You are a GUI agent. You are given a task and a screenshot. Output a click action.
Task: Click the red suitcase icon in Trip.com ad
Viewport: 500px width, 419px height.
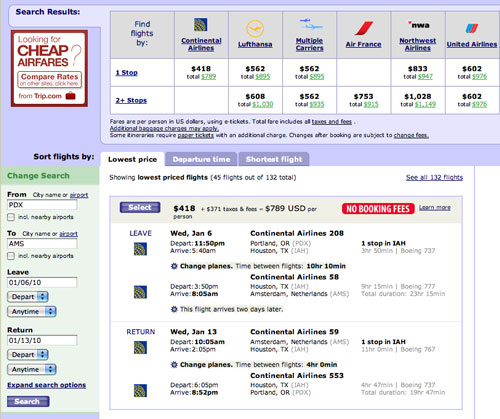[71, 96]
